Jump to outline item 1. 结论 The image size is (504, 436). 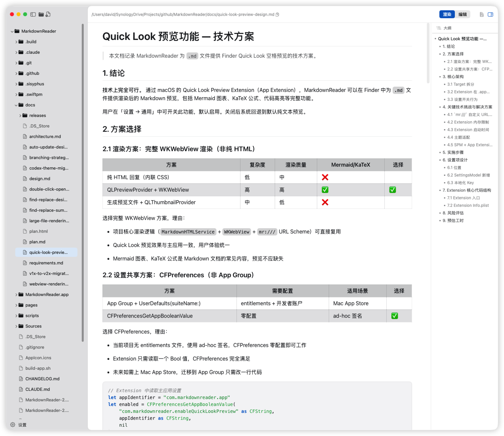point(449,46)
